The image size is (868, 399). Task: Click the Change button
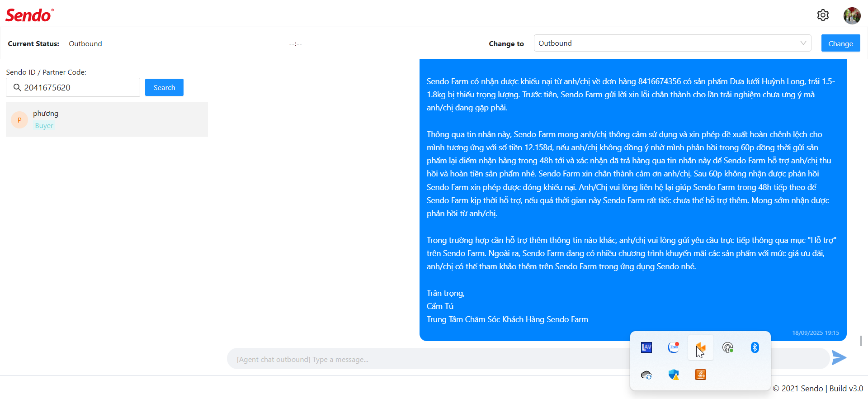(x=840, y=43)
